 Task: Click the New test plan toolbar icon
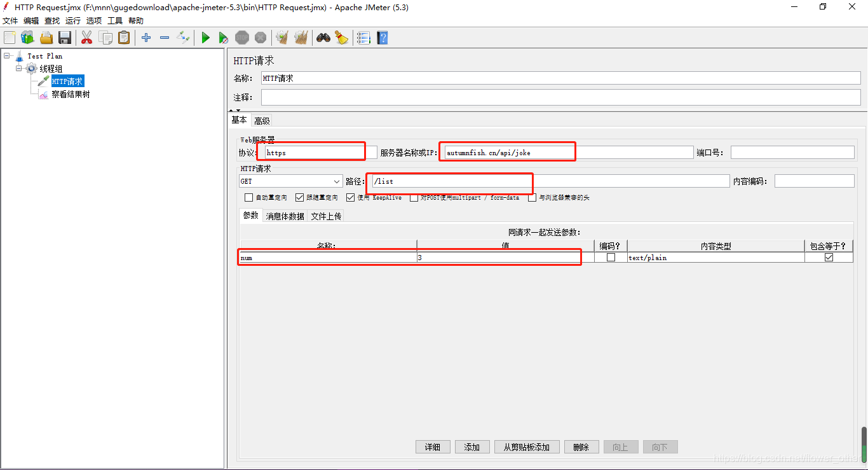click(10, 38)
